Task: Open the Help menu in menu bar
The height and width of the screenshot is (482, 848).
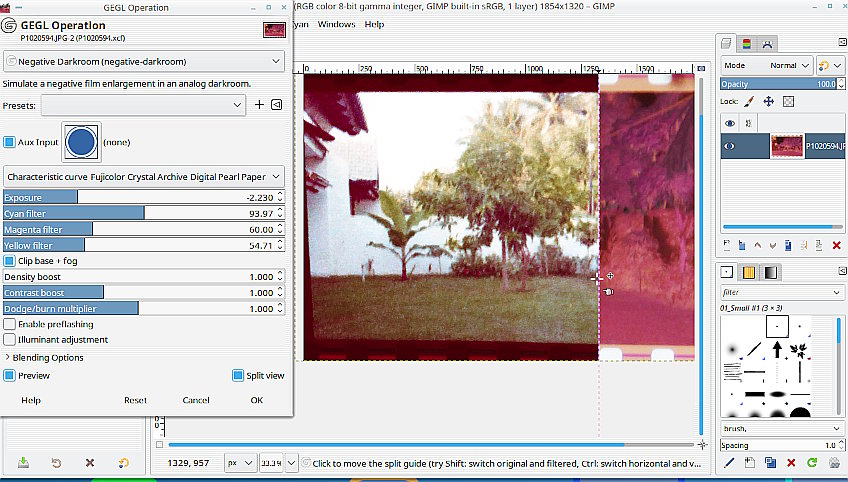Action: click(374, 24)
